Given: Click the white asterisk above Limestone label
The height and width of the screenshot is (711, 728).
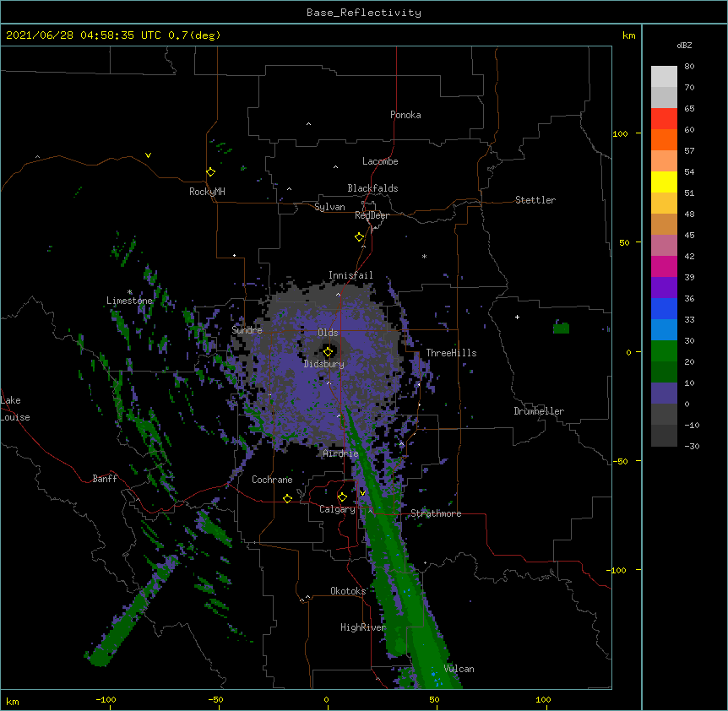Looking at the screenshot, I should (130, 292).
